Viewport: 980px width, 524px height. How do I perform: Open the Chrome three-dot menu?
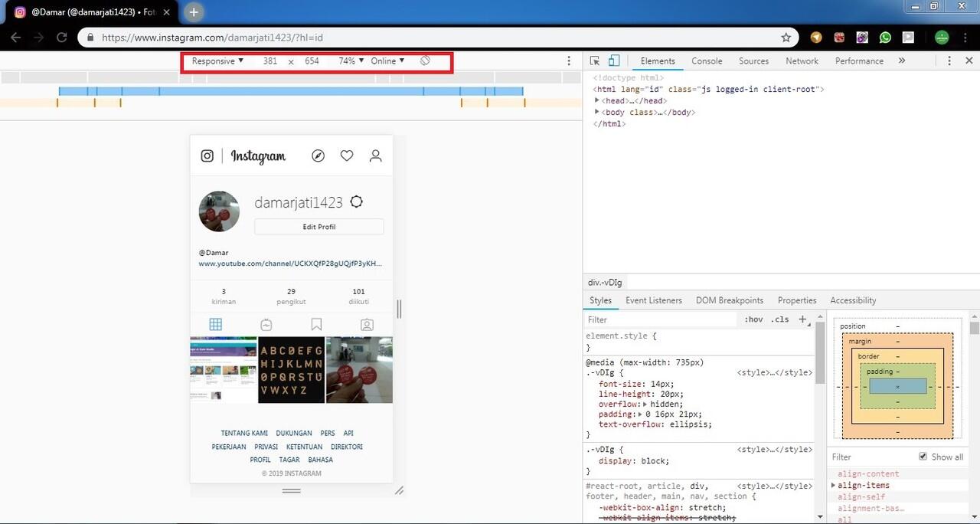[x=967, y=37]
